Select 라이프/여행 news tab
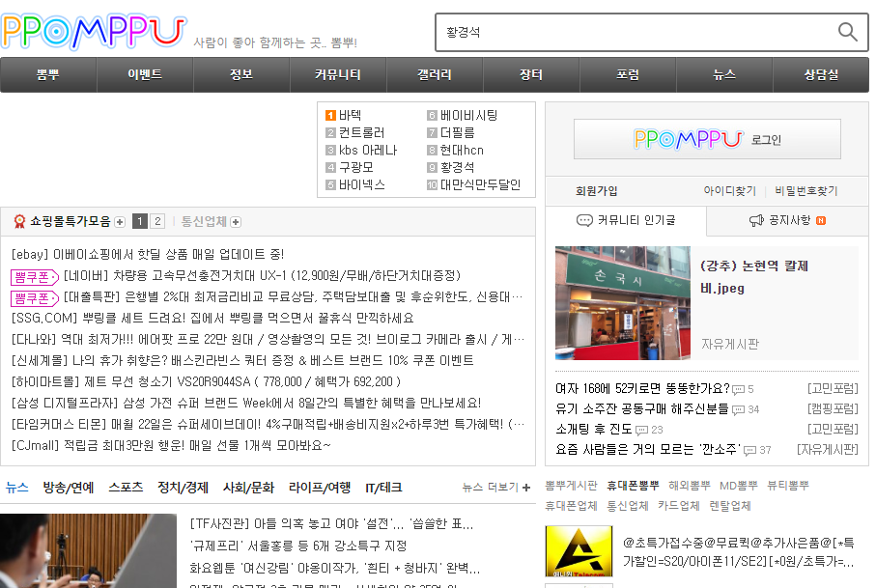This screenshot has height=588, width=876. (320, 488)
